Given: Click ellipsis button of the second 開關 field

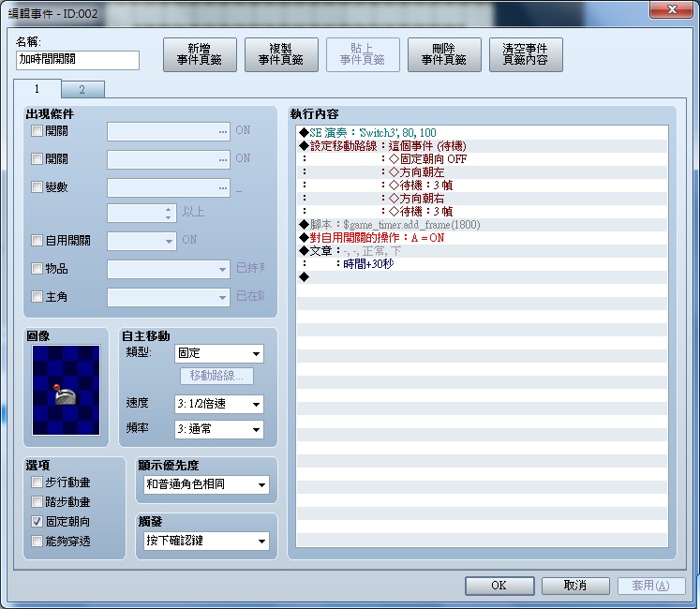Looking at the screenshot, I should click(223, 160).
